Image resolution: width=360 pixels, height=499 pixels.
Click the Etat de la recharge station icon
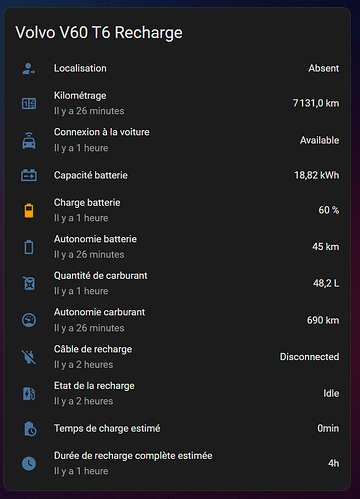[x=29, y=394]
